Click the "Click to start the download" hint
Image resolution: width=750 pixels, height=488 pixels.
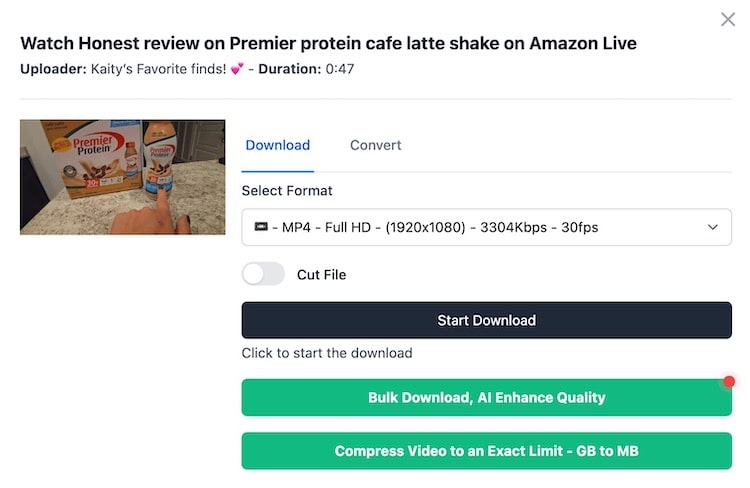point(327,353)
